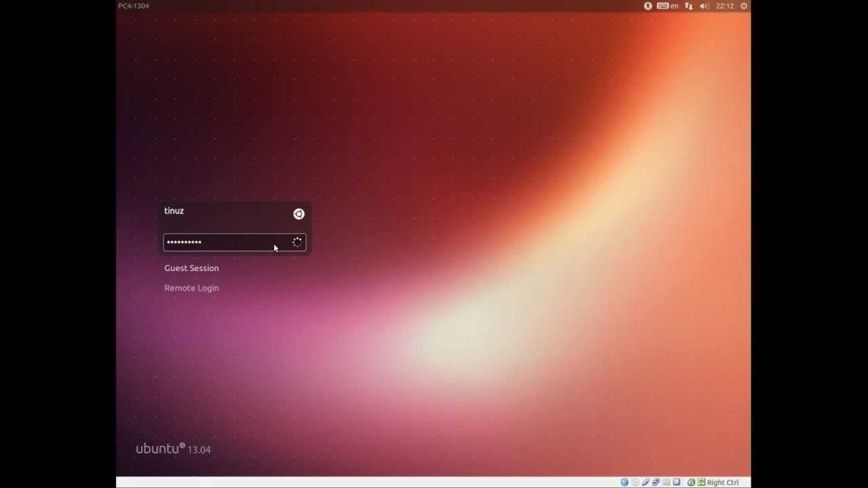Screen dimensions: 868x488
Task: Click the optical disc icon in the status bar
Action: coord(635,482)
